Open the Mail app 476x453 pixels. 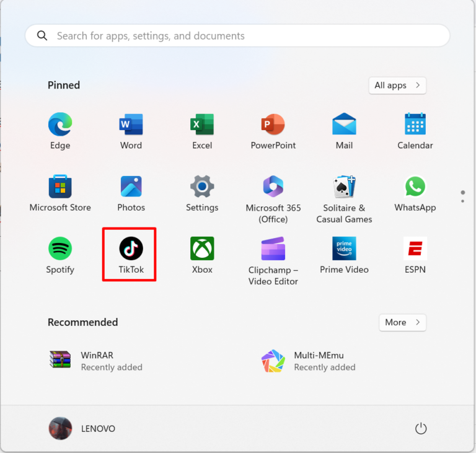344,131
